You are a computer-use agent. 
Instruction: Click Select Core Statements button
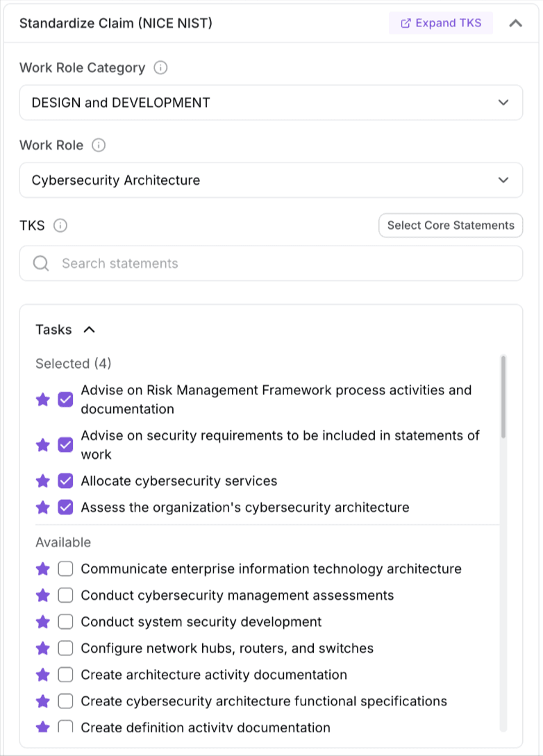pyautogui.click(x=451, y=226)
